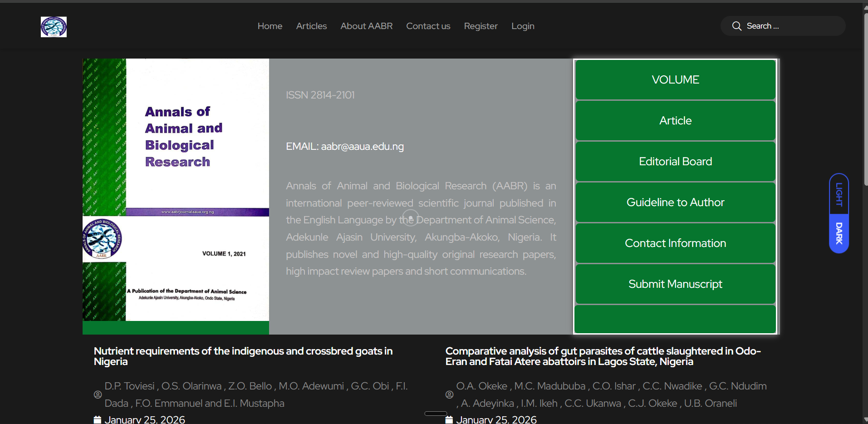Open article on gut parasites of cattle
This screenshot has height=424, width=868.
(x=603, y=356)
